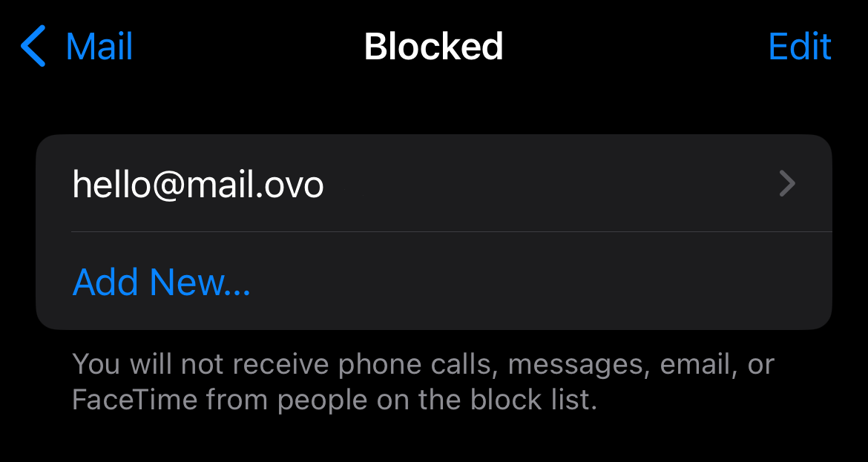Viewport: 868px width, 462px height.
Task: Click the blocked email address text
Action: coord(197,184)
